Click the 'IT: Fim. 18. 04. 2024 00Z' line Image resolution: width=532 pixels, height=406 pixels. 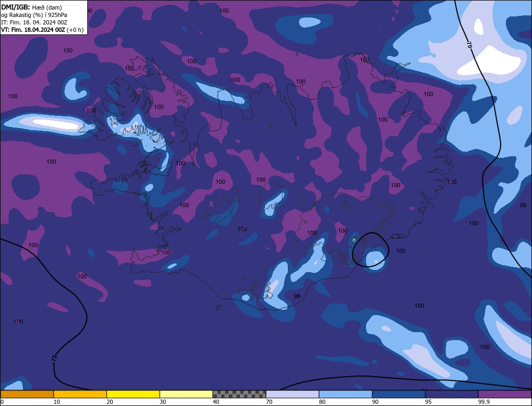point(34,22)
